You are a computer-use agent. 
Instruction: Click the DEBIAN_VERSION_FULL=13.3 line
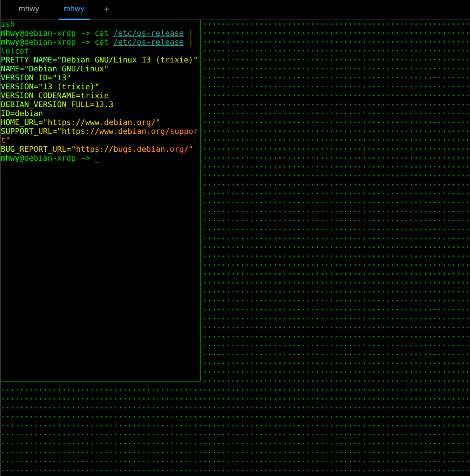click(57, 104)
